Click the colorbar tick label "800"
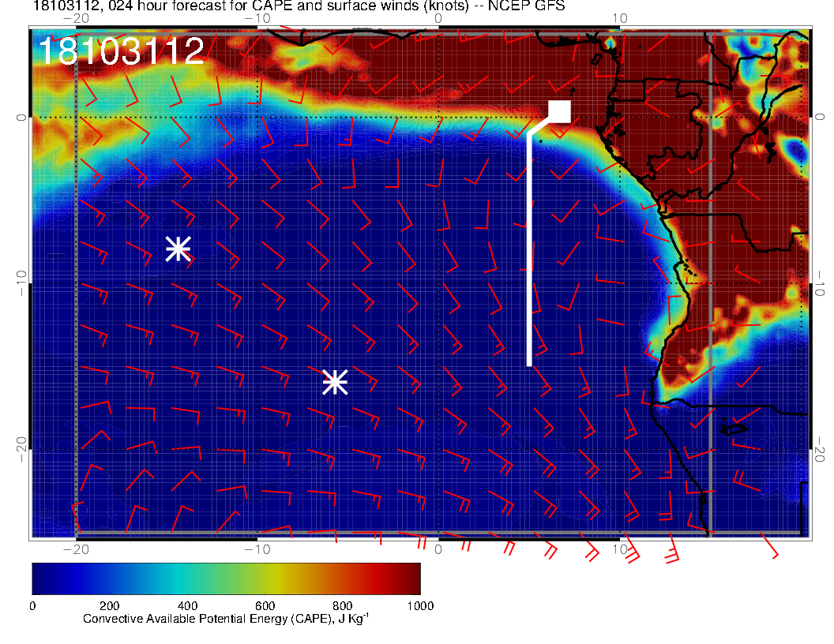This screenshot has height=644, width=834. pyautogui.click(x=343, y=606)
